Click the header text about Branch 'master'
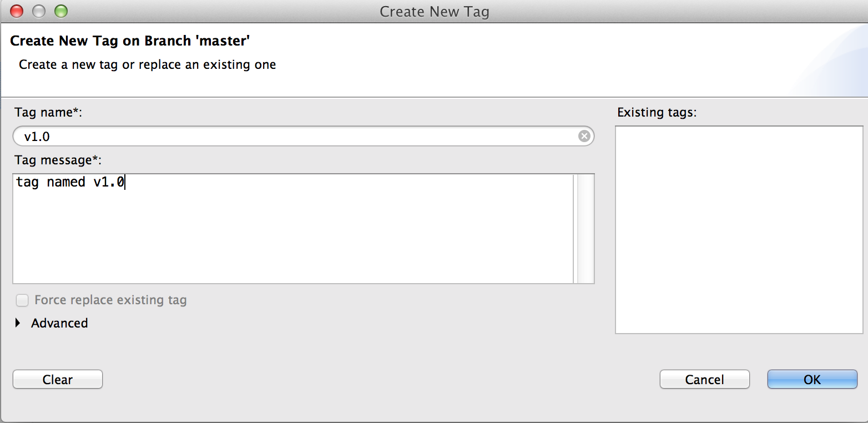The image size is (868, 423). [x=134, y=41]
